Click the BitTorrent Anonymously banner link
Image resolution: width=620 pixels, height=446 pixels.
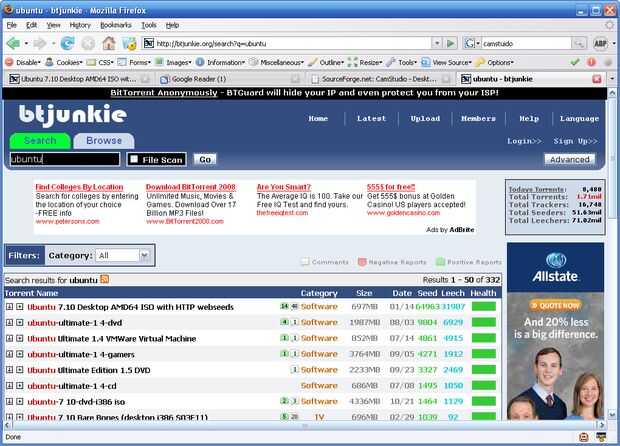164,93
